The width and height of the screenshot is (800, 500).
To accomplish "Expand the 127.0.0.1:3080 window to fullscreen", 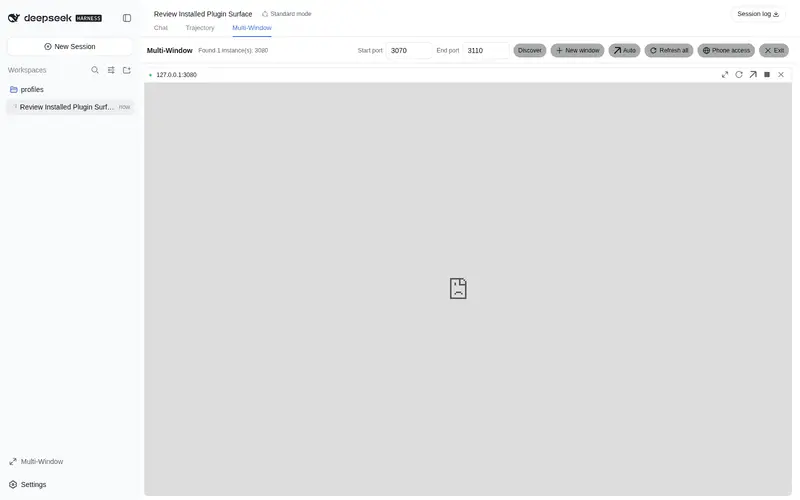I will pos(724,74).
